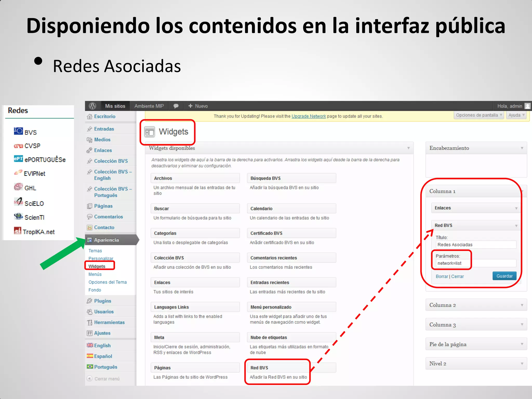Collapse the Red BVS widget in Columna 1

point(516,226)
